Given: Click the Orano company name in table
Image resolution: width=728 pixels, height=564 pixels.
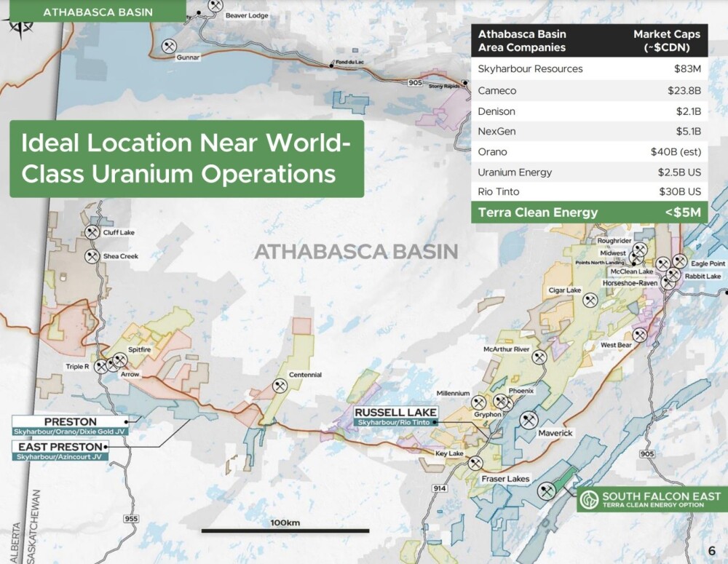Looking at the screenshot, I should (492, 152).
